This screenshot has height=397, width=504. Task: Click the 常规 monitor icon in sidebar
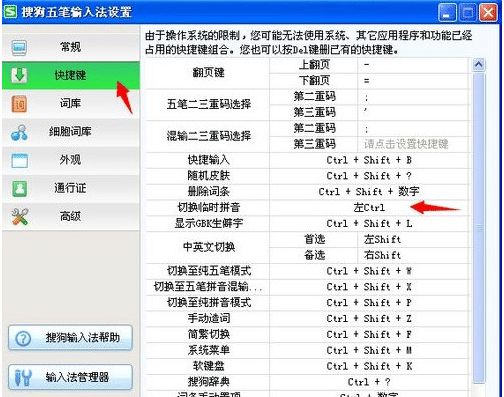(19, 47)
